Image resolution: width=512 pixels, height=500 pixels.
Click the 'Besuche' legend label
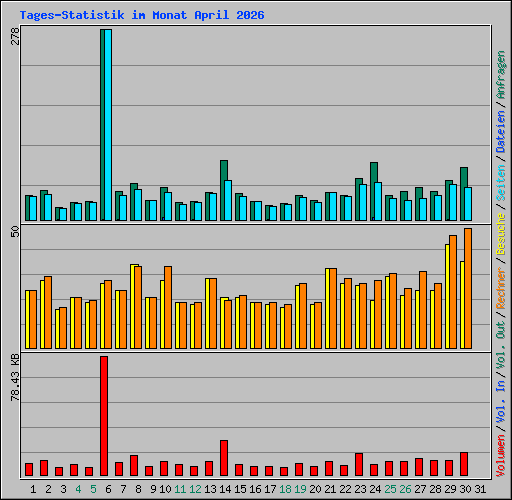pyautogui.click(x=501, y=234)
